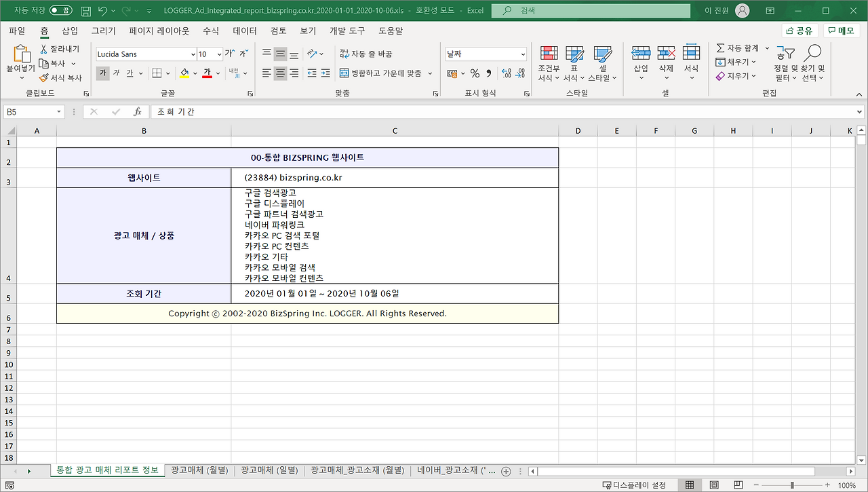Viewport: 868px width, 492px height.
Task: Open Sort & Filter (정렬 및 필터)
Action: 785,64
